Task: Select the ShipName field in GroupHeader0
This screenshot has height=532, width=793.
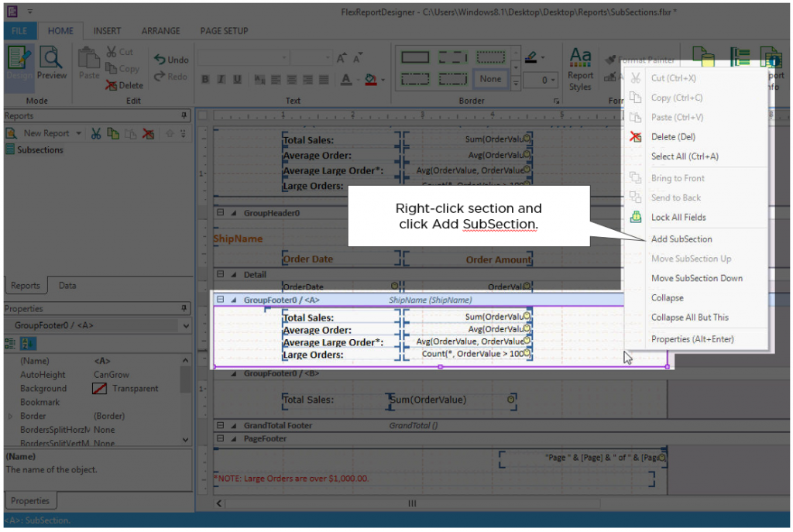Action: pyautogui.click(x=238, y=239)
